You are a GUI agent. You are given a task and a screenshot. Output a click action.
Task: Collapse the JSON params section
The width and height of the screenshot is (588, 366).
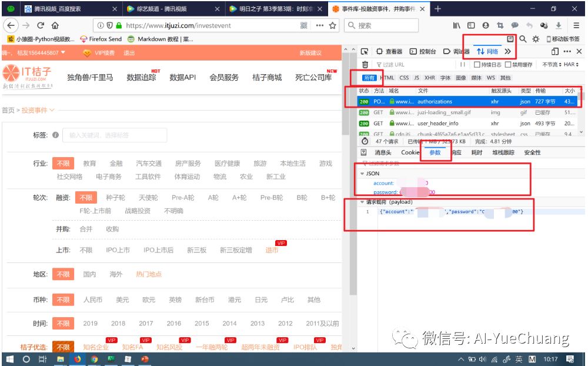click(362, 174)
